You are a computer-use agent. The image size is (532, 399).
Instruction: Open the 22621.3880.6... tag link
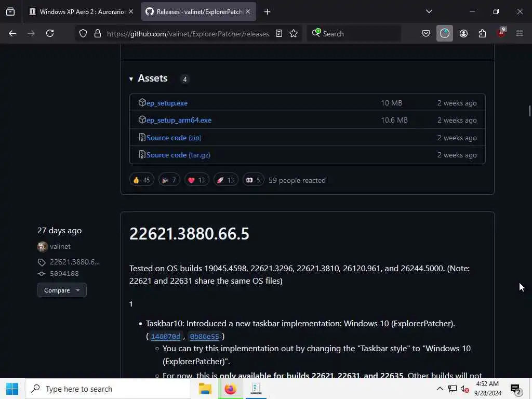(75, 262)
